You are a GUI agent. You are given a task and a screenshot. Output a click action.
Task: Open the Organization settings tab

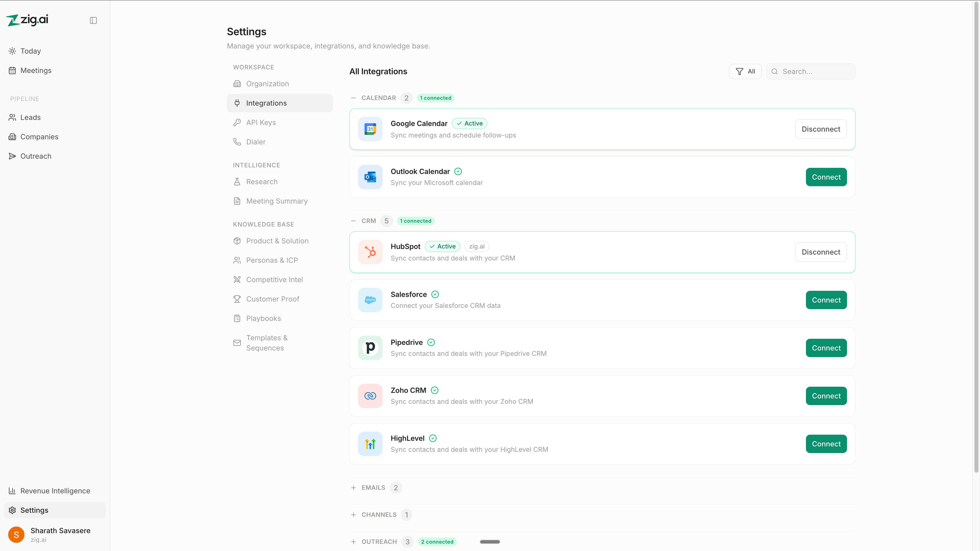pos(280,84)
